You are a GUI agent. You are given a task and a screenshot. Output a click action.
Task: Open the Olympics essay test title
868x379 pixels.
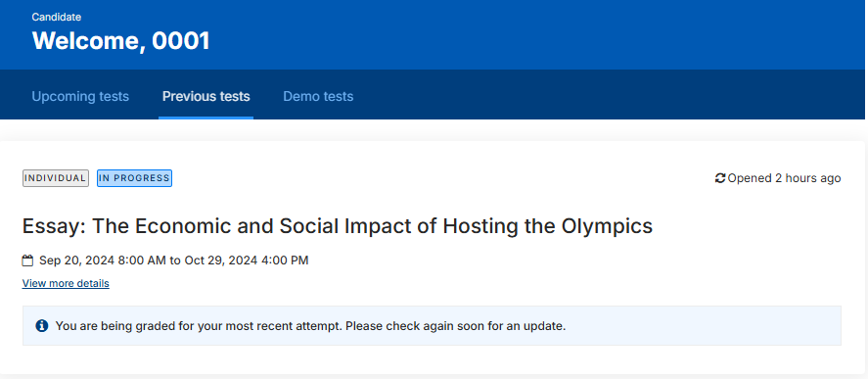click(x=338, y=226)
